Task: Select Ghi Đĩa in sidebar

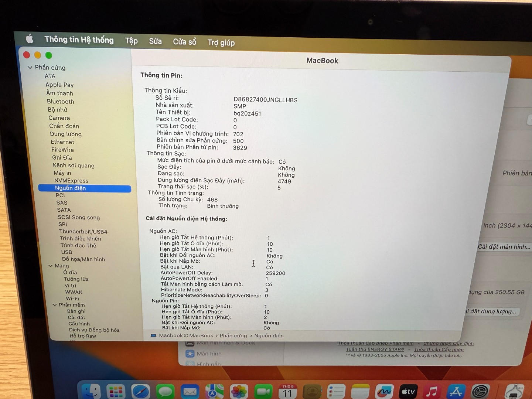Action: pos(62,157)
